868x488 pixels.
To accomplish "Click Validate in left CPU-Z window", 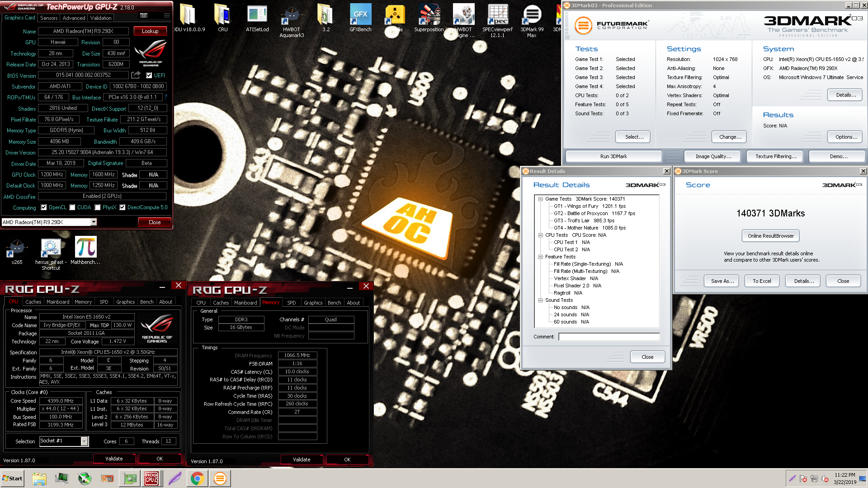I will tap(114, 459).
